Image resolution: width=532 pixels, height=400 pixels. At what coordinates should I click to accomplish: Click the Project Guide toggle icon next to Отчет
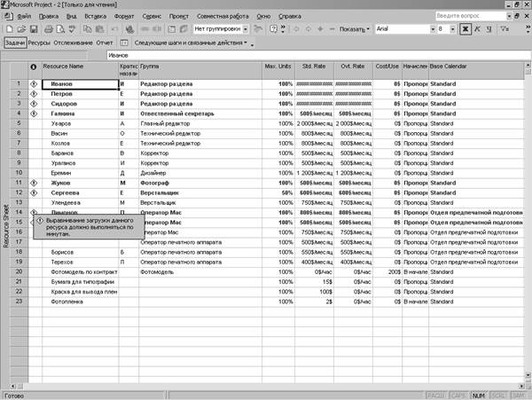pyautogui.click(x=124, y=43)
